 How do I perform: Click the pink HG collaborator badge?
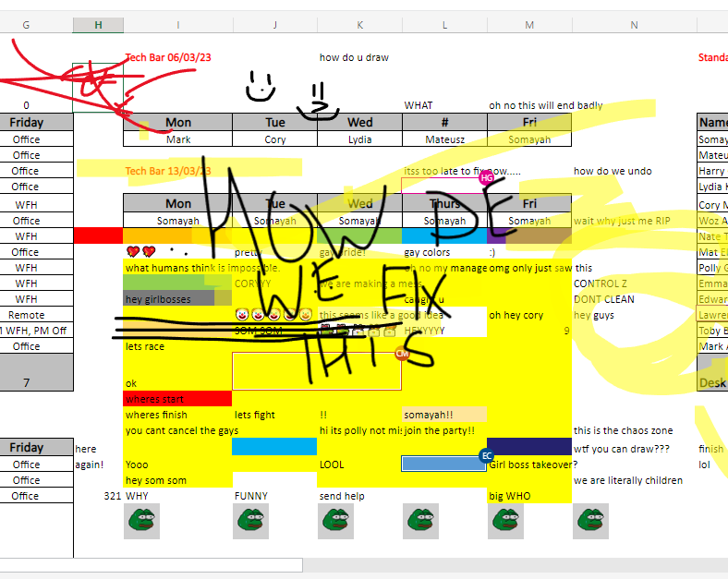487,177
